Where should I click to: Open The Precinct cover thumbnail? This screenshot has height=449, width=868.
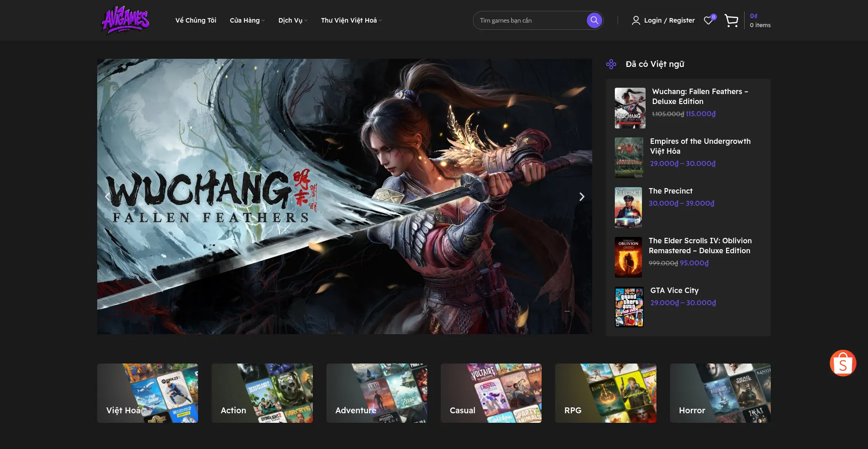click(628, 208)
